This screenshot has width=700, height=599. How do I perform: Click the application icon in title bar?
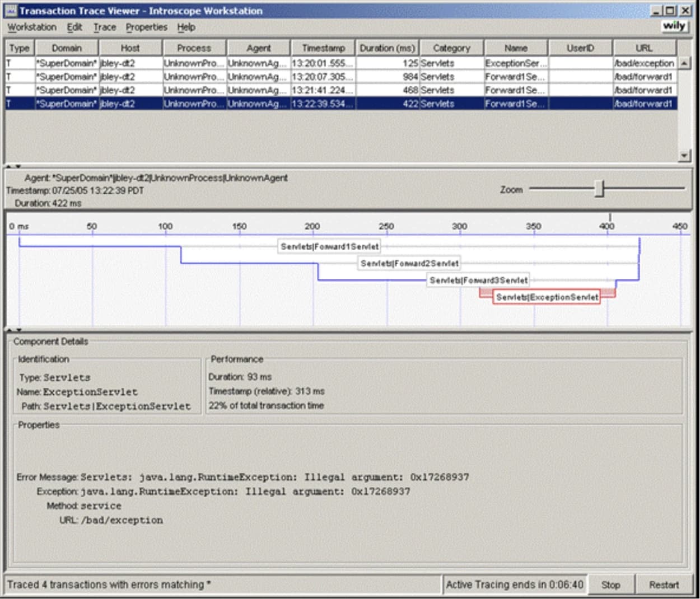(x=11, y=11)
